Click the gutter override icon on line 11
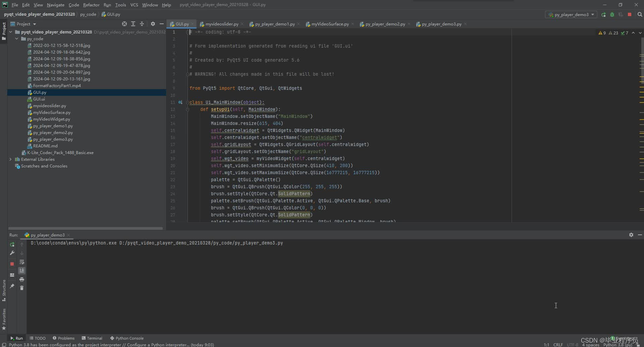Screen dimensions: 644x347 [x=180, y=102]
